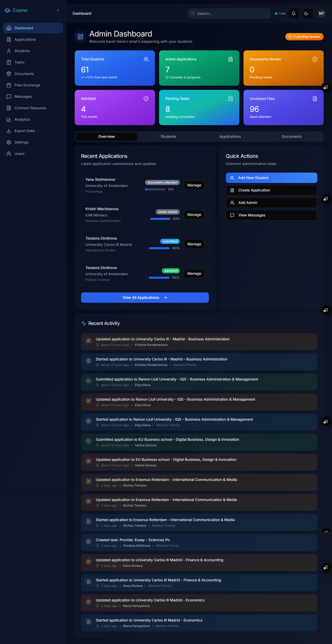The width and height of the screenshot is (332, 644).
Task: Click the notification bell icon
Action: point(293,14)
